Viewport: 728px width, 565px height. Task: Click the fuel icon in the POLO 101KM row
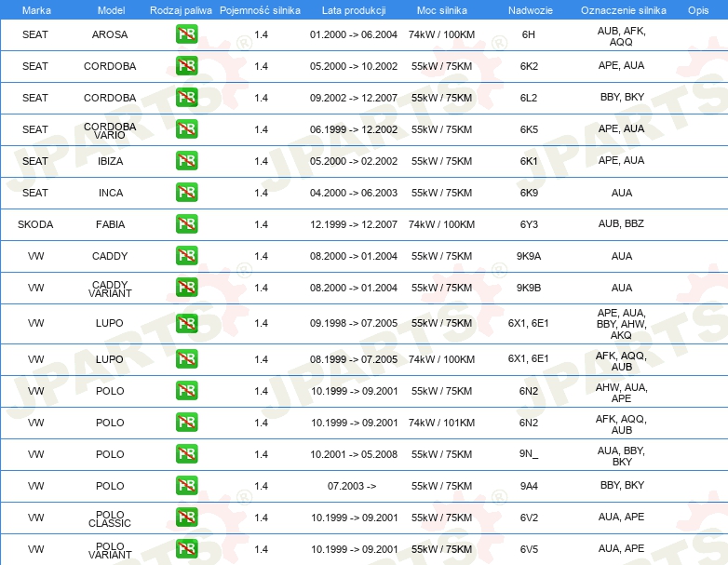point(186,422)
